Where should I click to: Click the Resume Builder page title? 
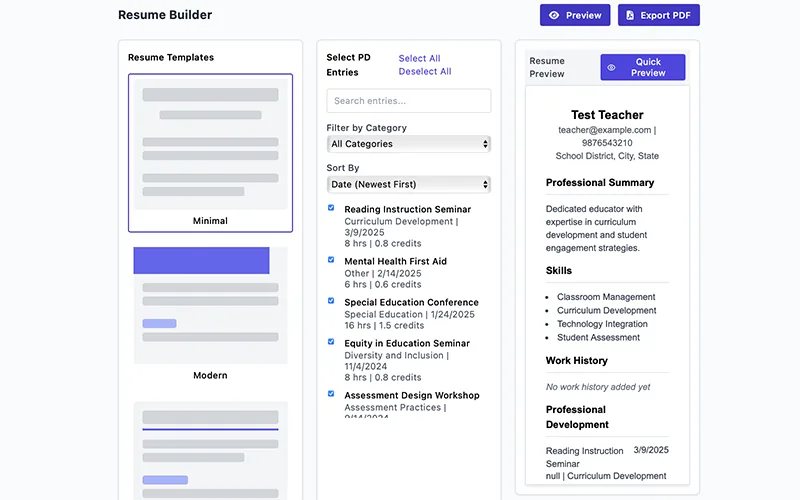point(165,15)
